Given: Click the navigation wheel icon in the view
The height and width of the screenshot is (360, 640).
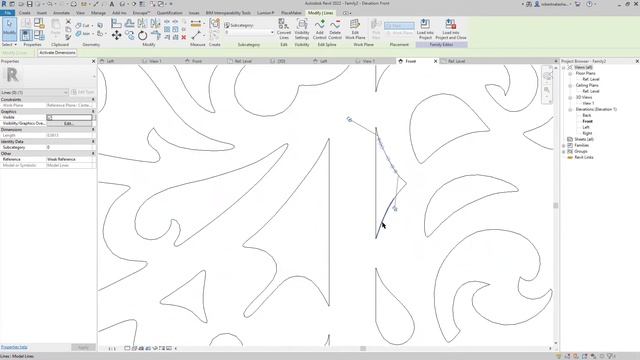Looking at the screenshot, I should 548,76.
